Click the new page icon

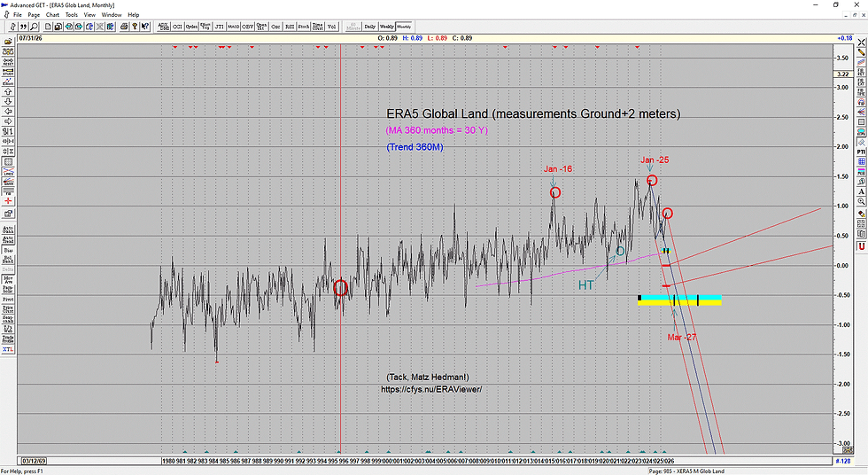click(x=48, y=27)
